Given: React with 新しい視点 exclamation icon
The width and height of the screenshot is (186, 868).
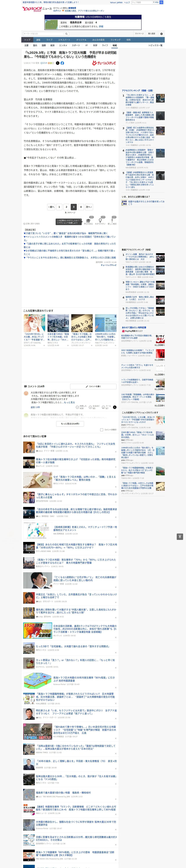Looking at the screenshot, I should coord(112,220).
